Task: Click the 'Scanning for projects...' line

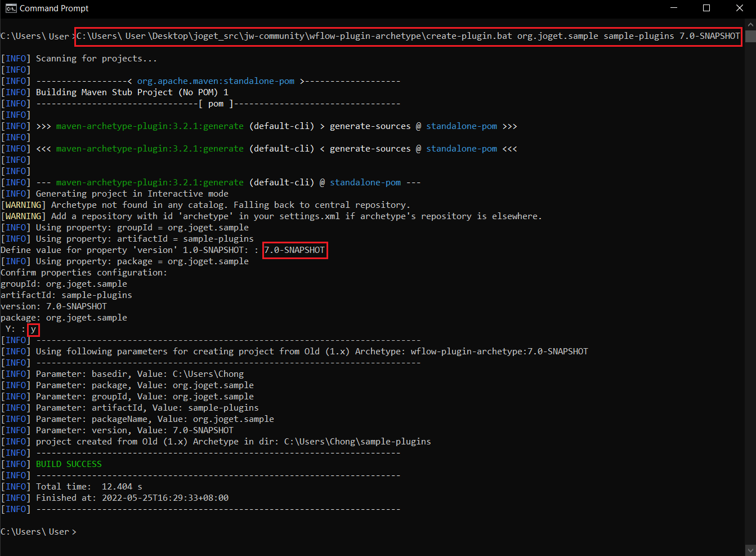Action: click(96, 59)
